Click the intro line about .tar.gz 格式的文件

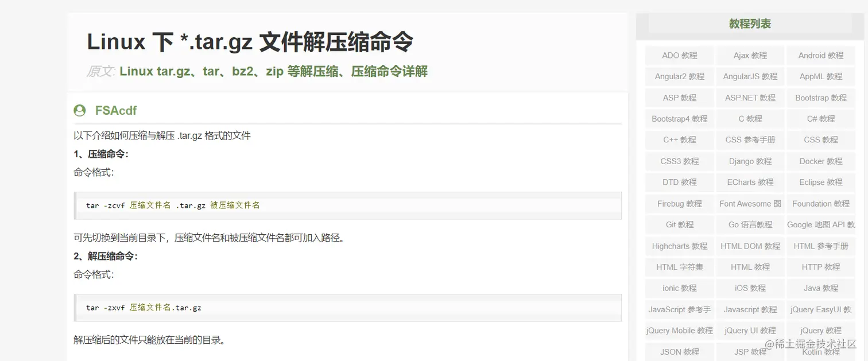pos(162,135)
